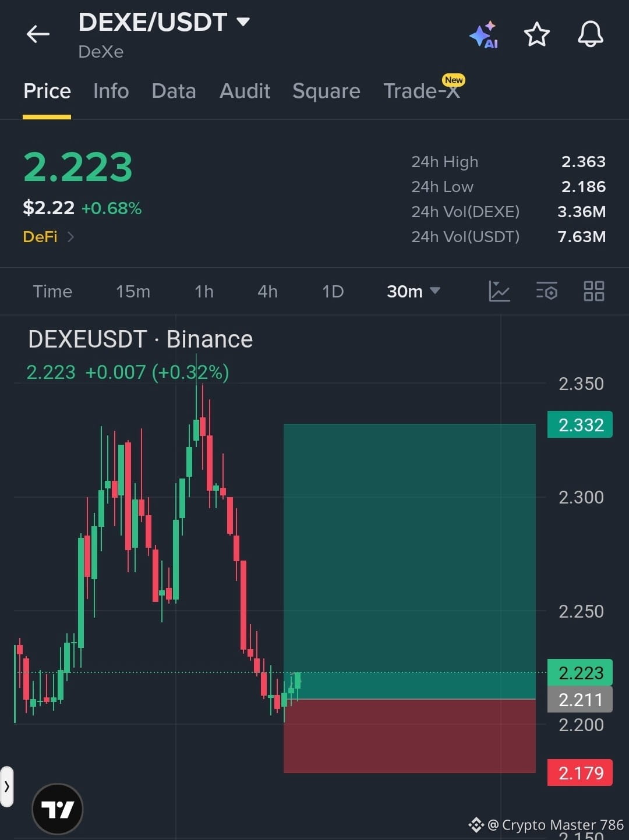Add DEXE/USDT to favorites with star
The height and width of the screenshot is (840, 629).
tap(537, 34)
